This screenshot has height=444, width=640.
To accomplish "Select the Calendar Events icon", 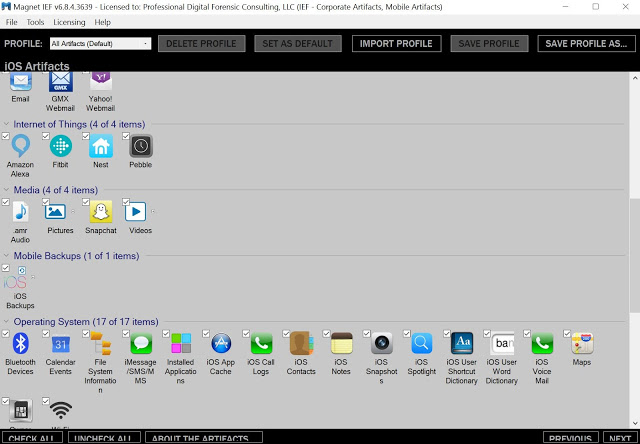I will [61, 344].
